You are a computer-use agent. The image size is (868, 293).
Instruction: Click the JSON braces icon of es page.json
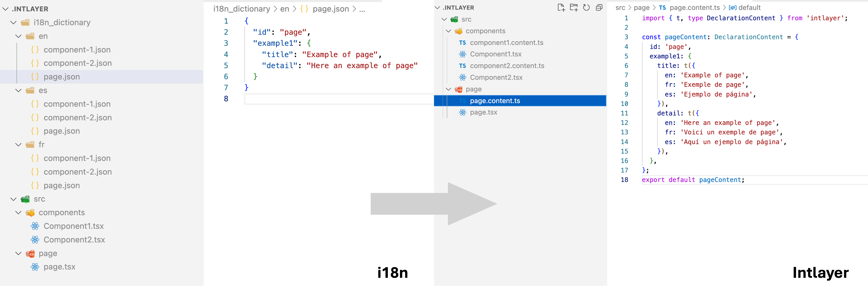tap(35, 131)
